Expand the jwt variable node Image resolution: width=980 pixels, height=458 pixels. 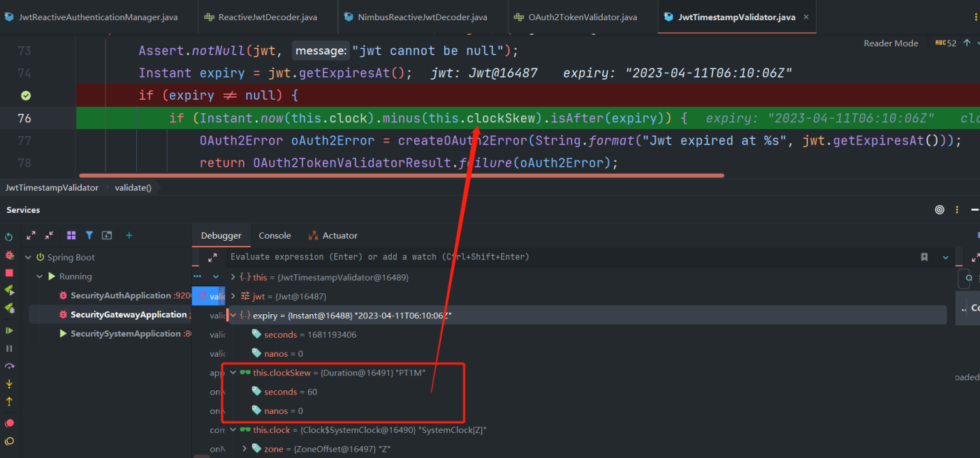coord(233,297)
